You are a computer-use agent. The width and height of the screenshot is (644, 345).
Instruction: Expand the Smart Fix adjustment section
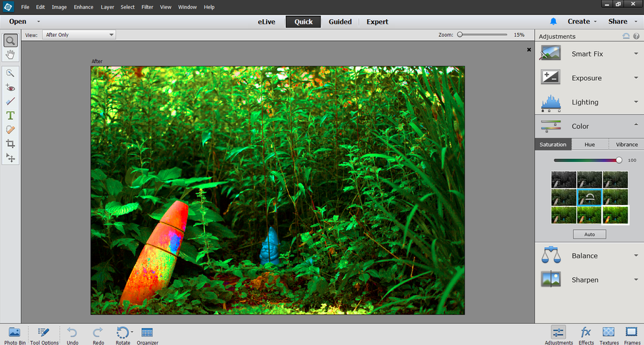[589, 54]
